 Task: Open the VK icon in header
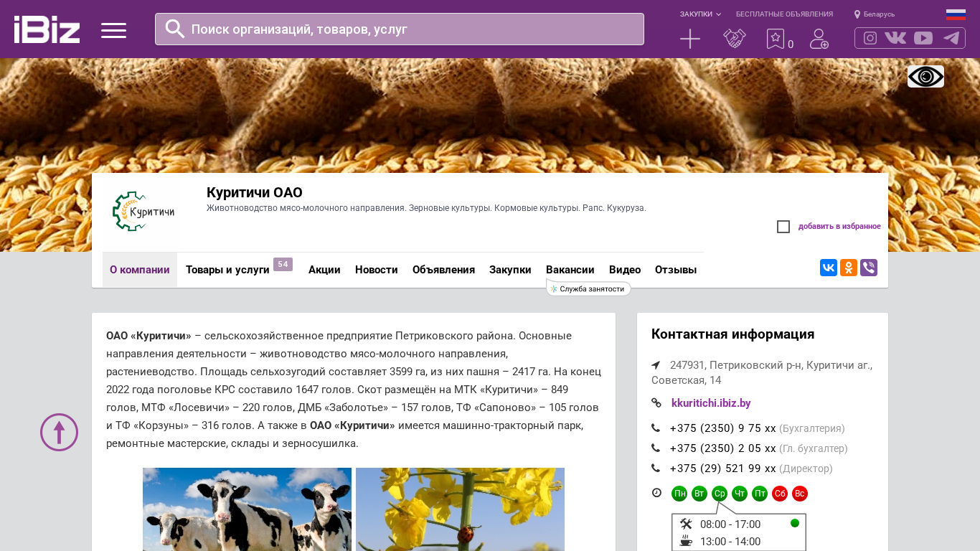pyautogui.click(x=895, y=38)
